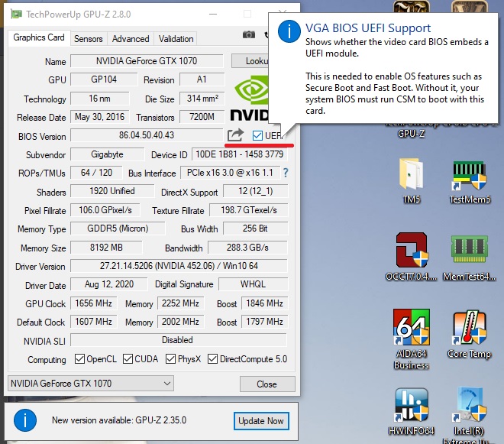Click the info icon in UEFI tooltip

[289, 31]
